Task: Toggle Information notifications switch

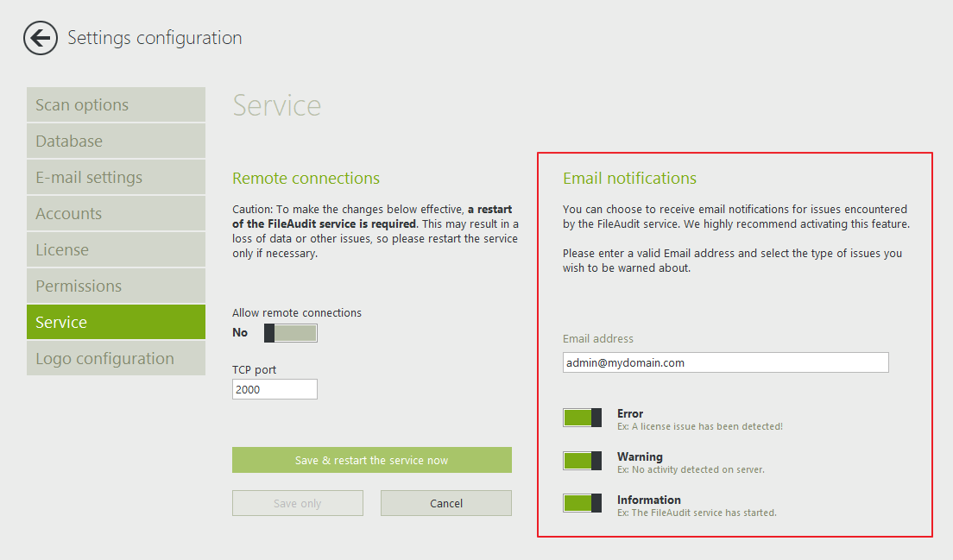Action: click(x=583, y=504)
